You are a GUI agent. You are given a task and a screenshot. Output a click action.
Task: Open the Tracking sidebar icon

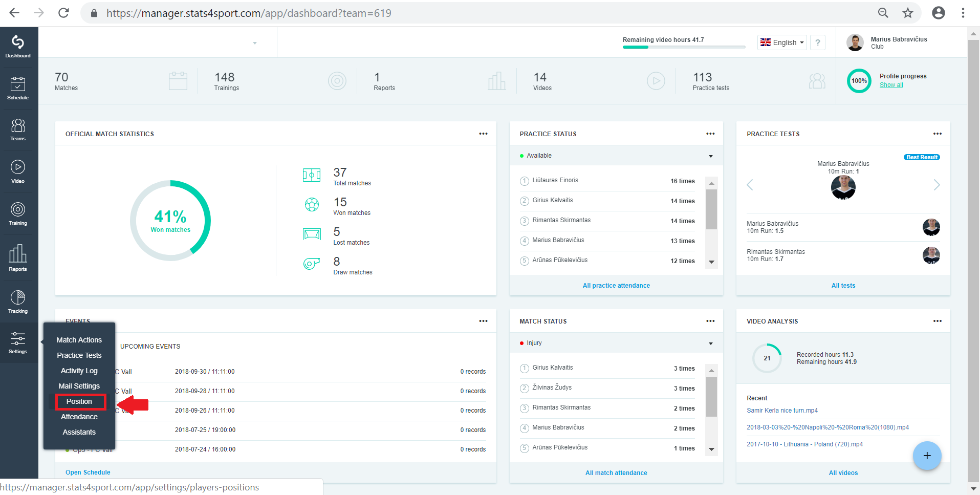(x=18, y=302)
